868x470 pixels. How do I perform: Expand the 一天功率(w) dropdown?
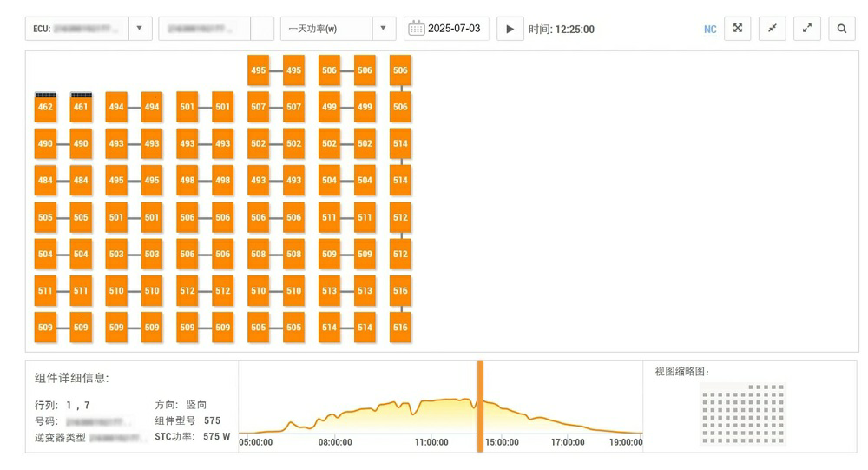[384, 29]
